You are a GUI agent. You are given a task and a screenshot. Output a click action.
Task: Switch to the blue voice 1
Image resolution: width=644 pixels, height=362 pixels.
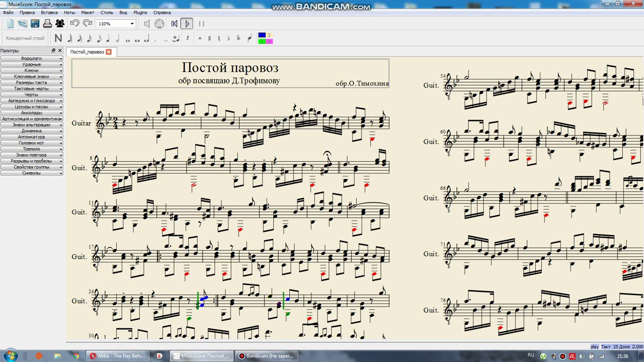(x=262, y=35)
